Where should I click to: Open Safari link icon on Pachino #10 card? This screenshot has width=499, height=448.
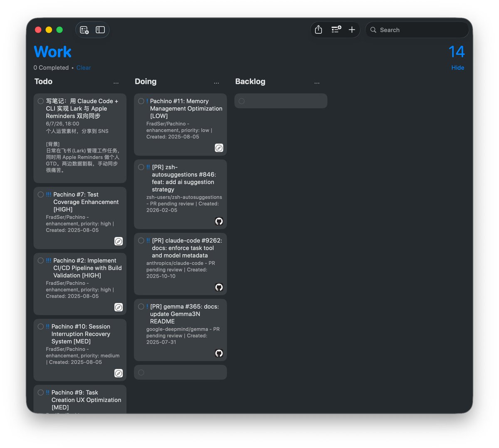[119, 373]
